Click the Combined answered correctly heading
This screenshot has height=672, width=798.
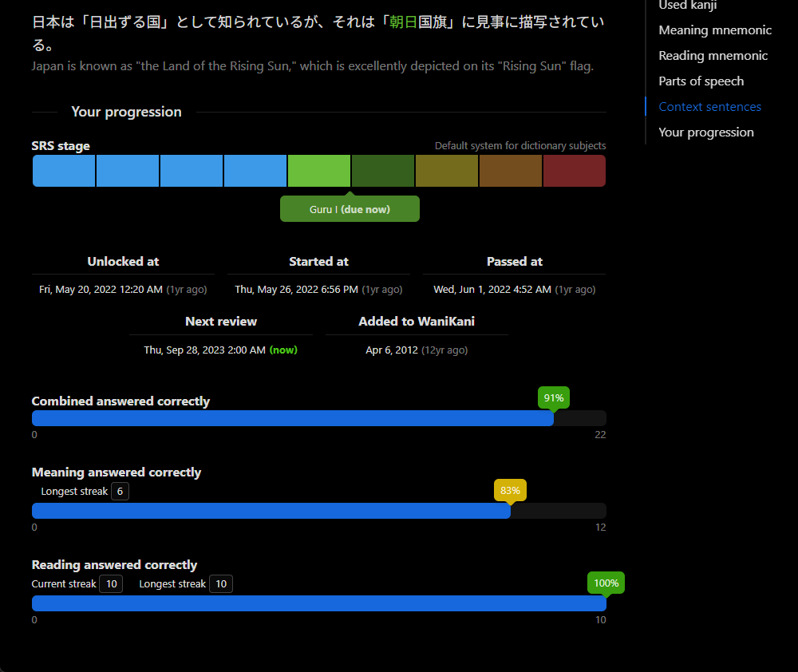(x=120, y=401)
